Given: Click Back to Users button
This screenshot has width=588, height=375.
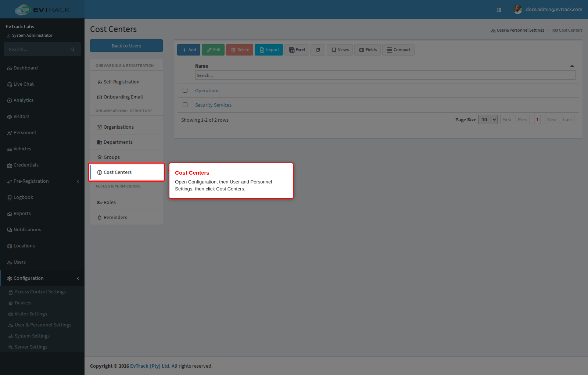Looking at the screenshot, I should point(126,46).
